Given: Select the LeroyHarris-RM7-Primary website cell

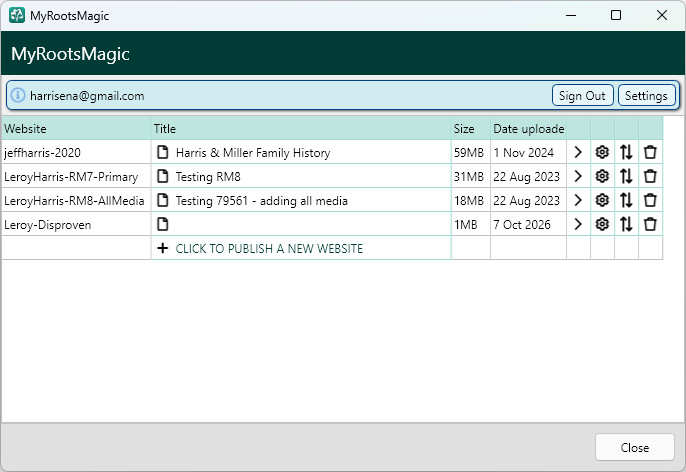Looking at the screenshot, I should tap(76, 176).
